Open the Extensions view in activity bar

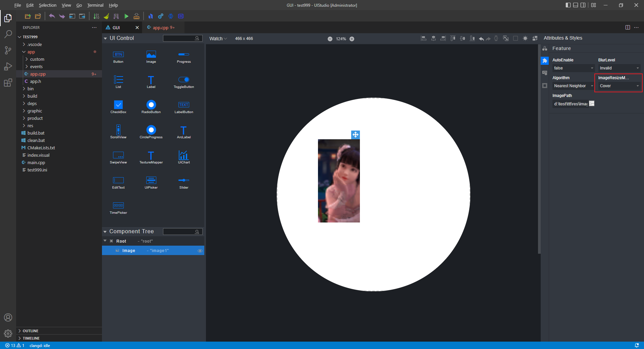click(8, 83)
